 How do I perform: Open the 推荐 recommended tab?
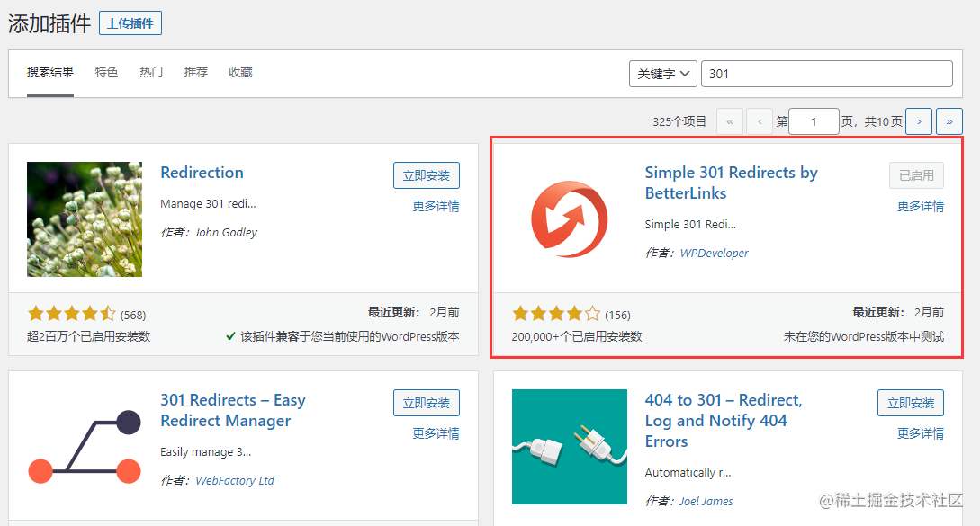pyautogui.click(x=195, y=73)
